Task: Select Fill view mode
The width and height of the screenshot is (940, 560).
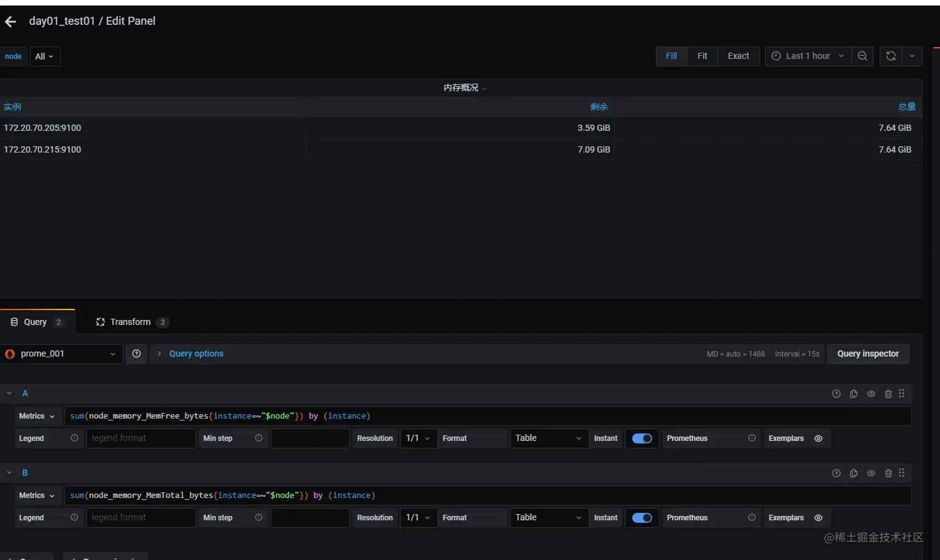Action: [671, 56]
